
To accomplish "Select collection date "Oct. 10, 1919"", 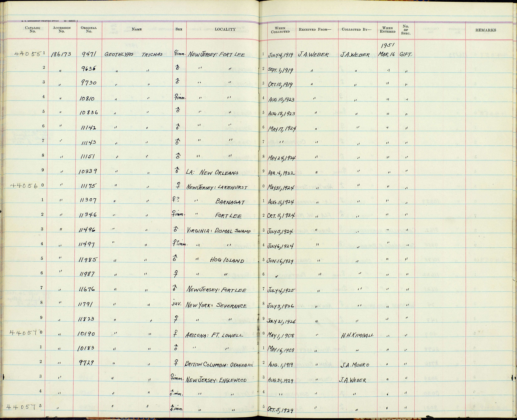I will [280, 85].
